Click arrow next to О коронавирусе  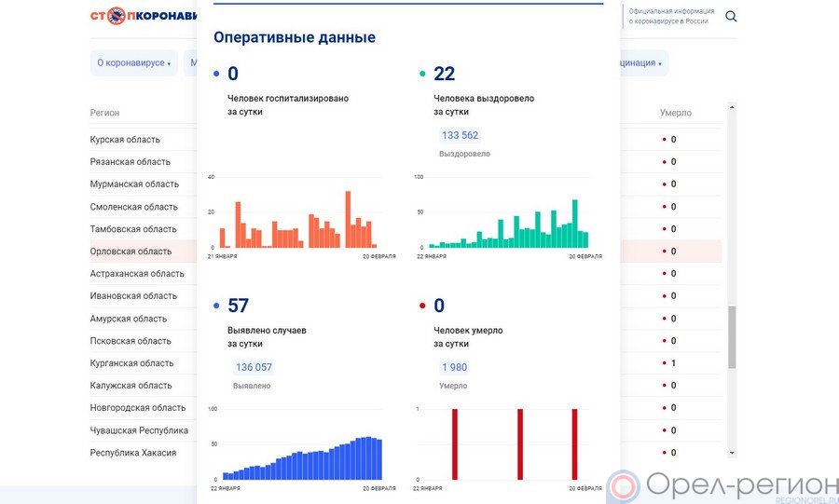tap(170, 64)
